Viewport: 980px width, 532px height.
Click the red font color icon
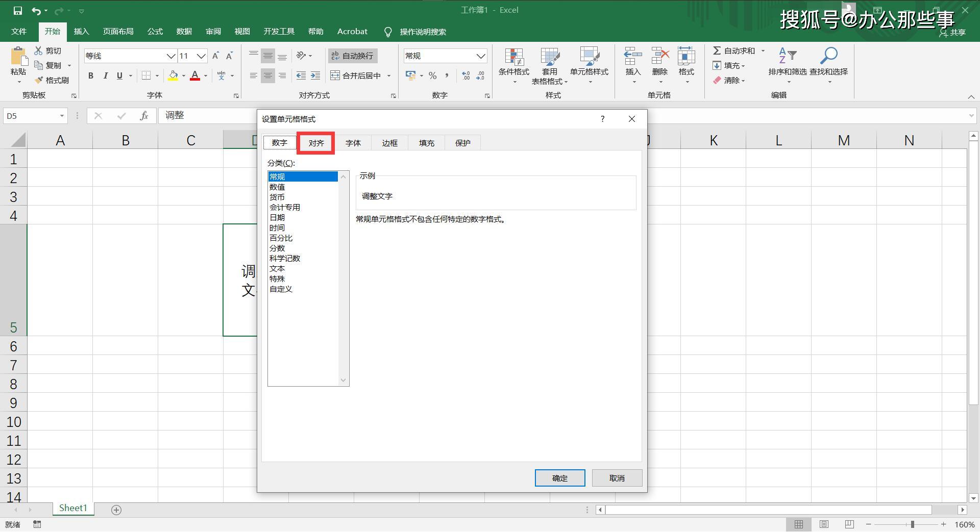click(x=194, y=75)
